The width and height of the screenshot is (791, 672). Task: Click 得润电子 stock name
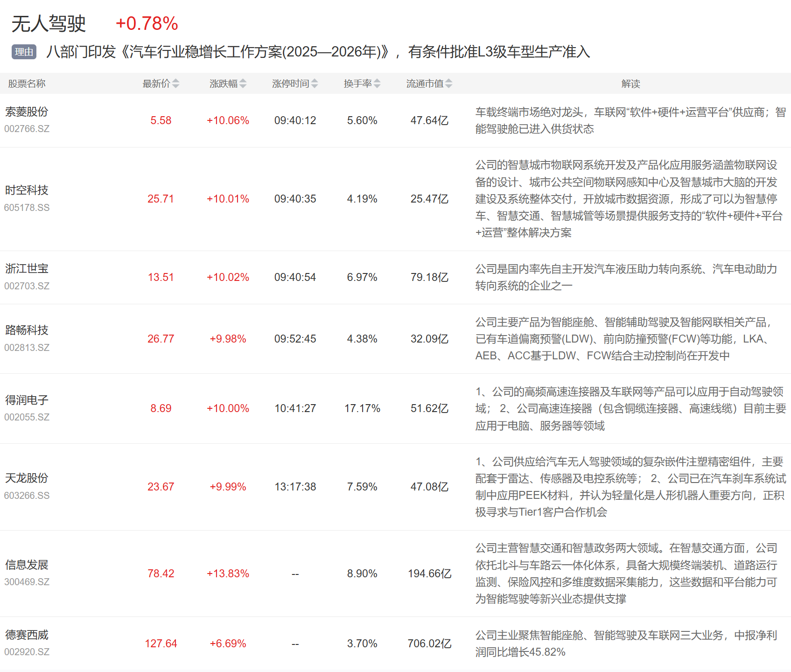[27, 400]
